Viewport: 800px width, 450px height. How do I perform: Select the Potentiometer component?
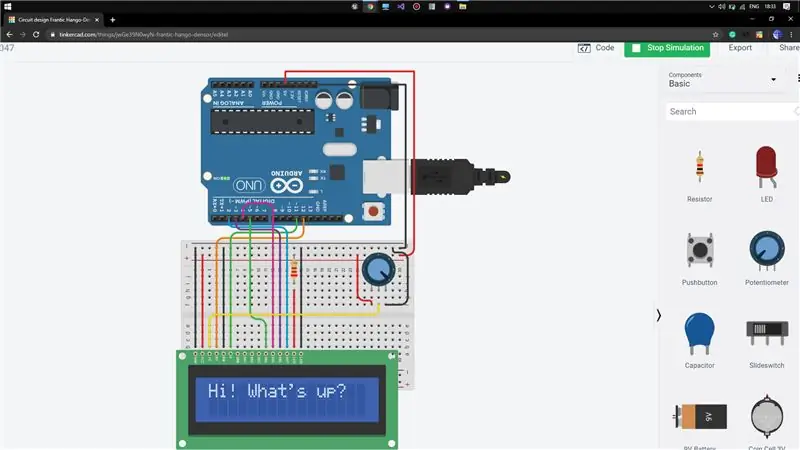point(766,258)
